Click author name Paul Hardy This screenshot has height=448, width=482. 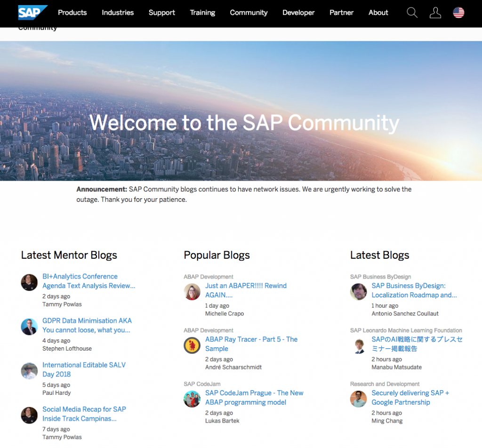point(56,393)
